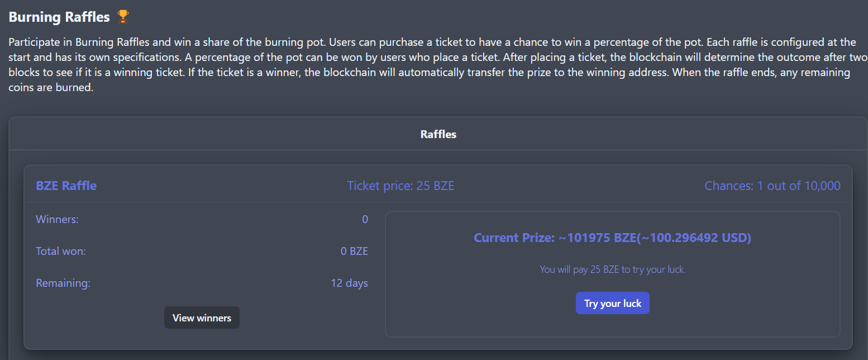Open the View winners list
This screenshot has width=868, height=360.
(202, 318)
